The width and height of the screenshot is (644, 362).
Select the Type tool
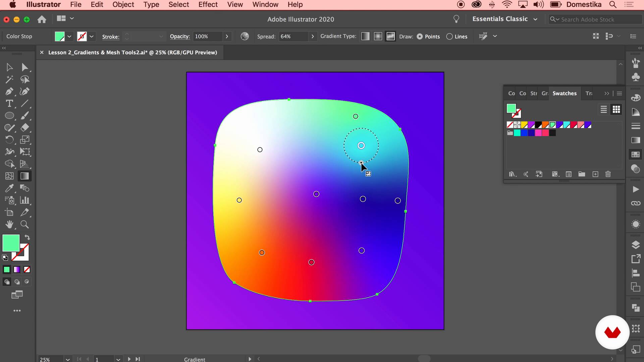tap(9, 104)
